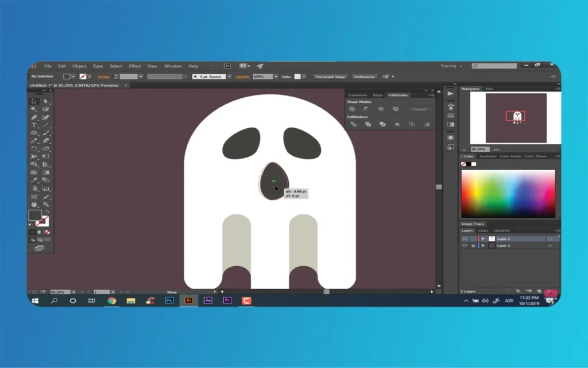Viewport: 588px width, 368px height.
Task: Select the Type tool
Action: (x=34, y=125)
